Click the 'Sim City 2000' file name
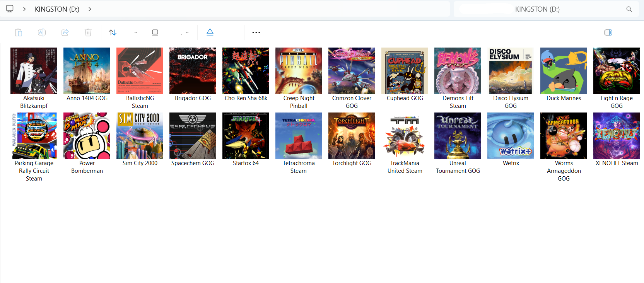Image resolution: width=644 pixels, height=283 pixels. [140, 163]
